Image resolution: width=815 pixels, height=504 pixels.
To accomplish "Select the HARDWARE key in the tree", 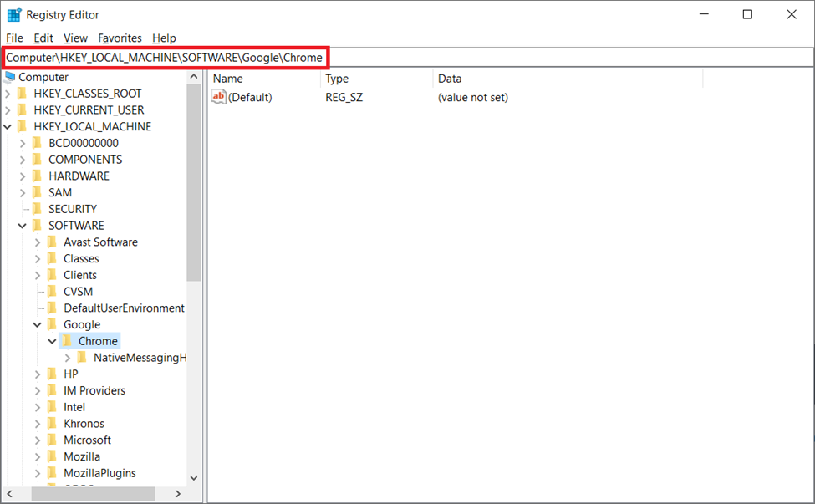I will click(x=79, y=176).
